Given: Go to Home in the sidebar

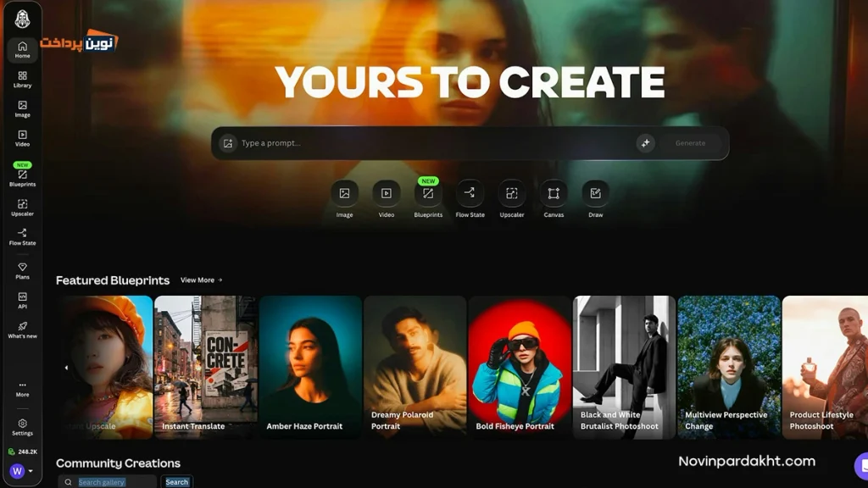Looking at the screenshot, I should (22, 50).
